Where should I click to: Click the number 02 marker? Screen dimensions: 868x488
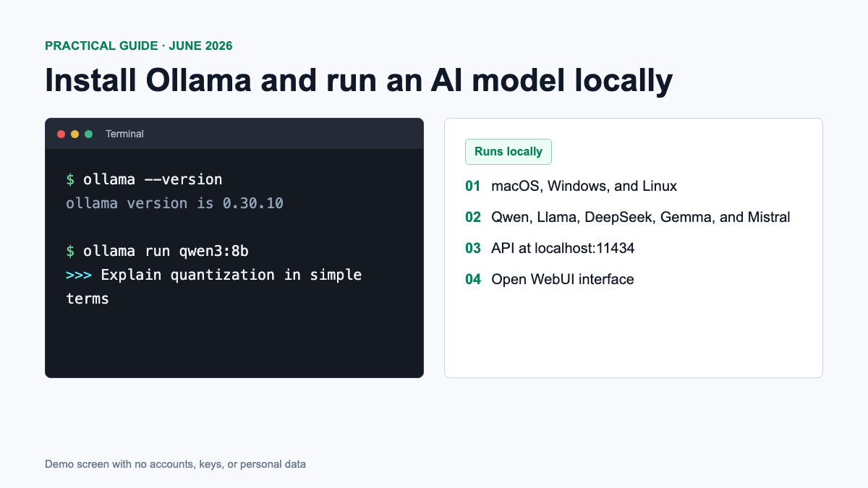(x=473, y=217)
